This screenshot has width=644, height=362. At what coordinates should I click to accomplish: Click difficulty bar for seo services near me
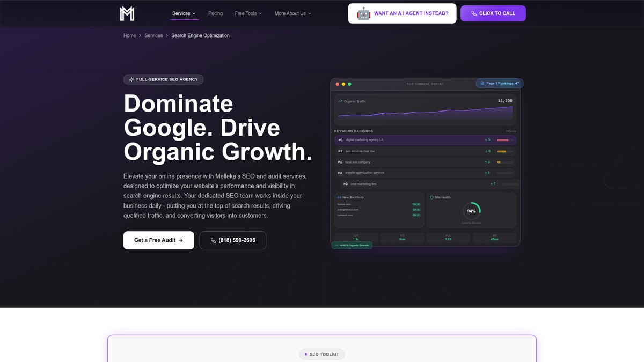505,151
